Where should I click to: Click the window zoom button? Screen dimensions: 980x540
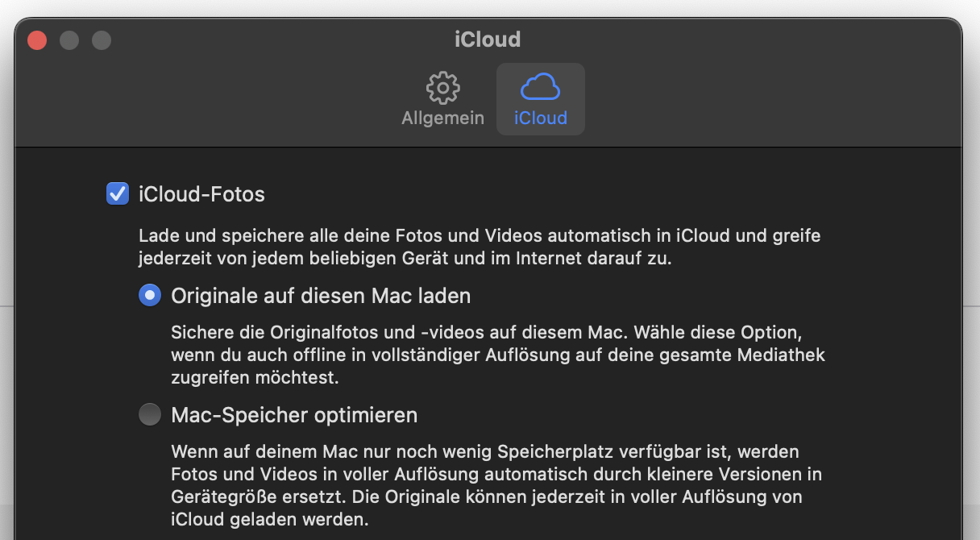pyautogui.click(x=101, y=39)
